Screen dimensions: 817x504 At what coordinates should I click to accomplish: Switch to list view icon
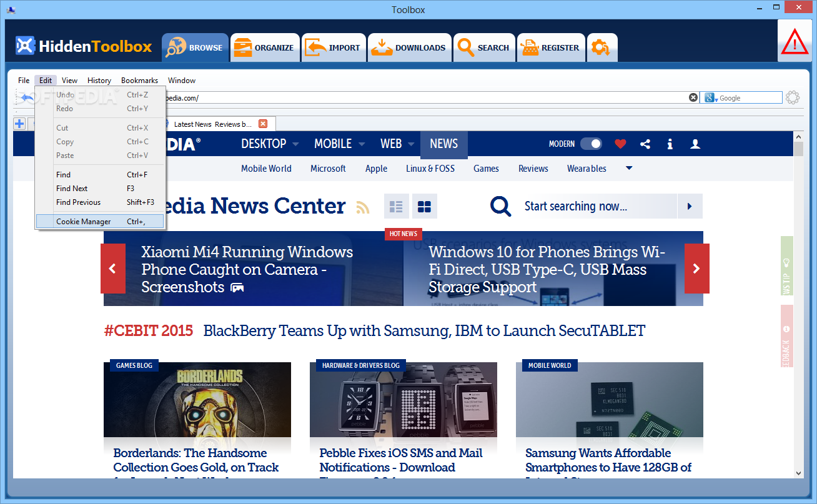click(x=396, y=206)
